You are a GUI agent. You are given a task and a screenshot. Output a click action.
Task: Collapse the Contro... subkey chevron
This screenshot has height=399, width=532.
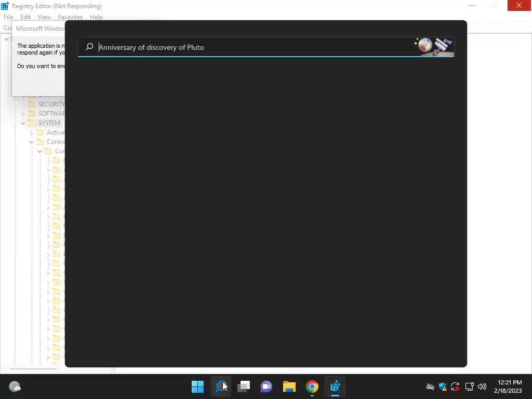pos(32,142)
